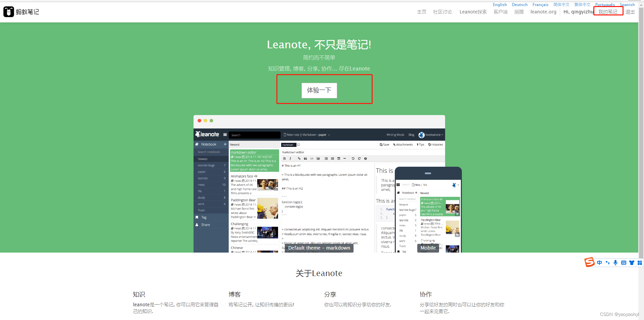644x320 pixels.
Task: Click the loveleanote user dropdown in demo
Action: tap(431, 135)
